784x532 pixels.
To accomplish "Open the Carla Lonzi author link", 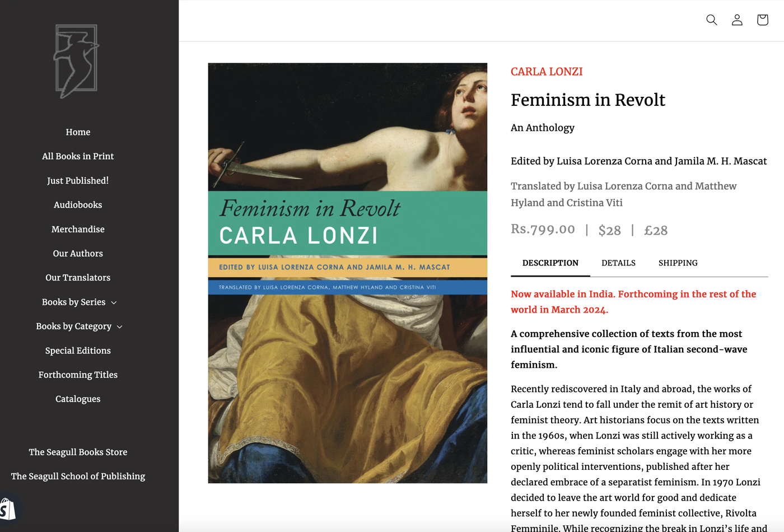I will [x=547, y=72].
